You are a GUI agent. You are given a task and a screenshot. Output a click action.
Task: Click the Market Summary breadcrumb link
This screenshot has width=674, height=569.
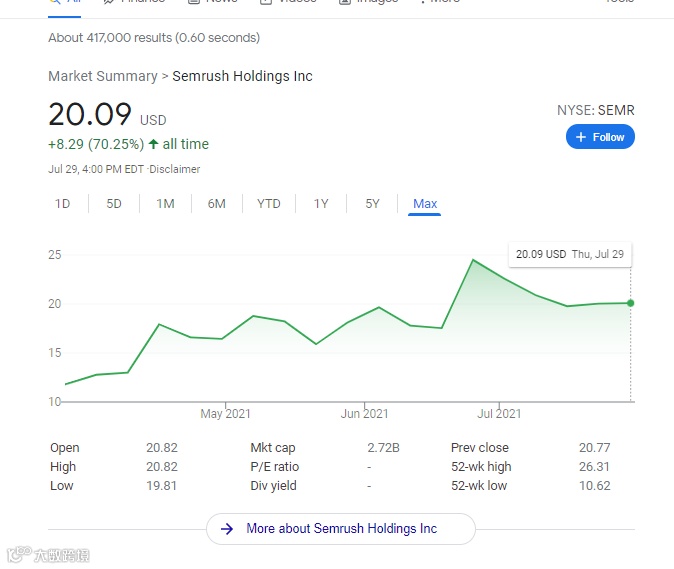(x=103, y=76)
